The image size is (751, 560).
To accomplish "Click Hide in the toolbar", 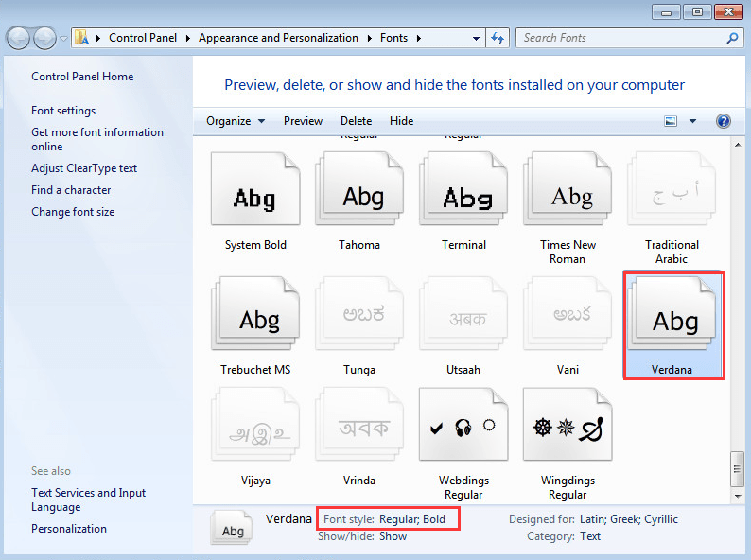I will click(x=401, y=121).
